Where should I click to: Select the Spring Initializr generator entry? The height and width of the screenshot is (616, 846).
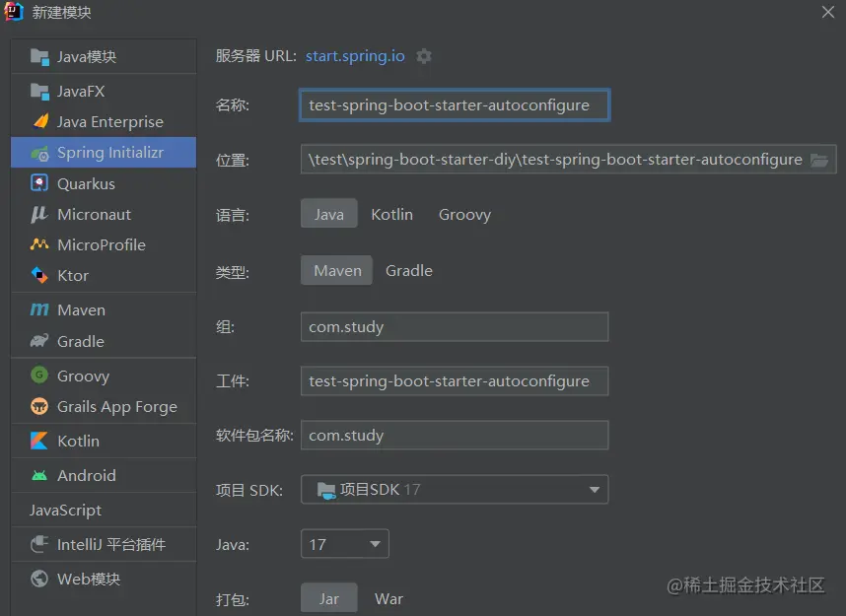pyautogui.click(x=104, y=152)
